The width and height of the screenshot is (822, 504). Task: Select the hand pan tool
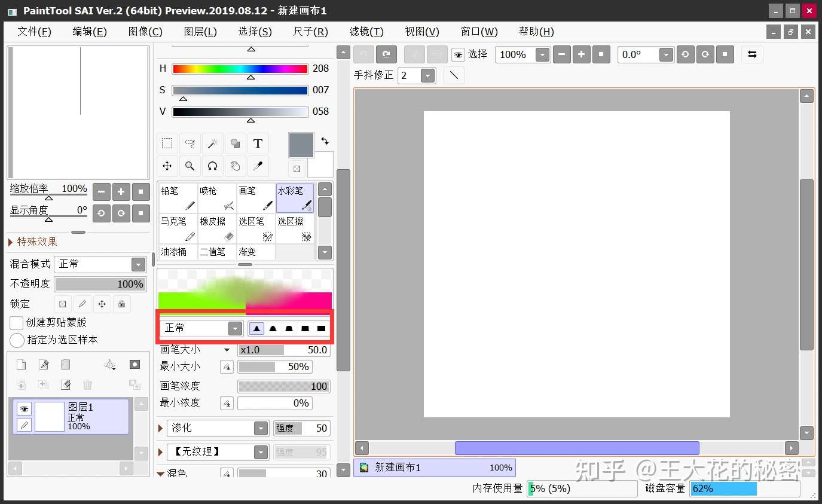235,166
